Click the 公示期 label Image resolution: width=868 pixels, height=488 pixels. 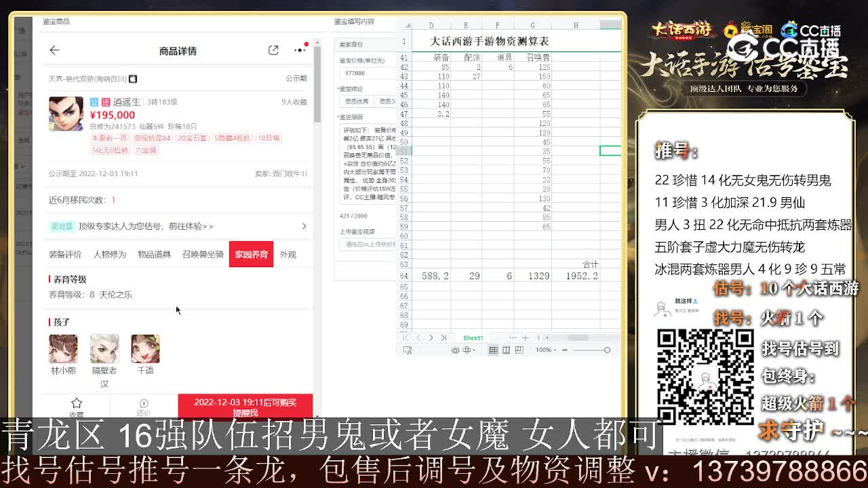[x=296, y=79]
